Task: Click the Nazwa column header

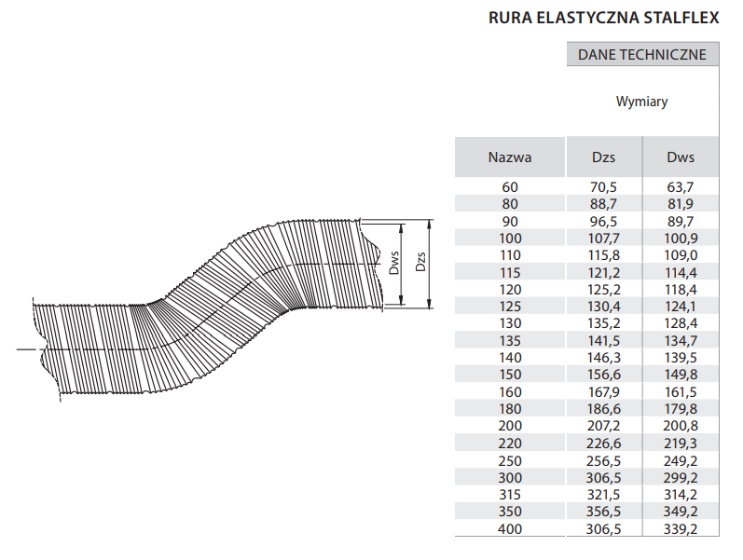Action: tap(510, 157)
